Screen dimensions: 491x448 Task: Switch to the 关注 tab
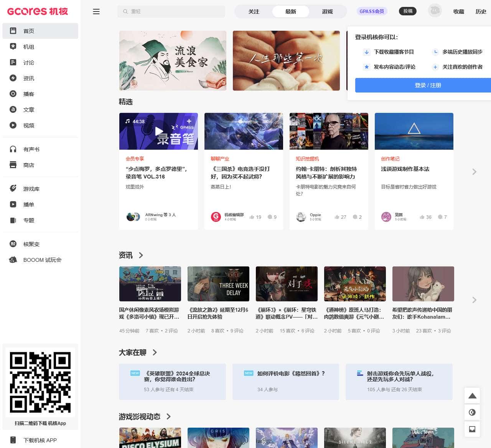pyautogui.click(x=254, y=12)
